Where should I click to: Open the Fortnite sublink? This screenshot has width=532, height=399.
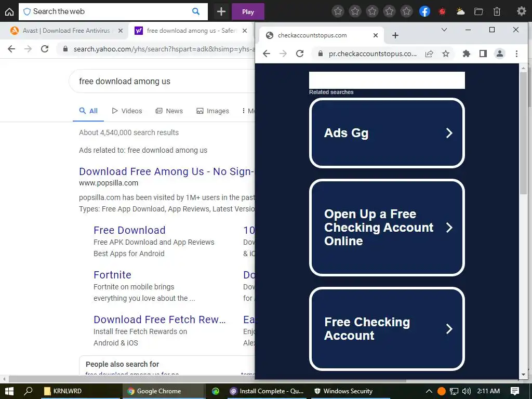click(x=112, y=274)
